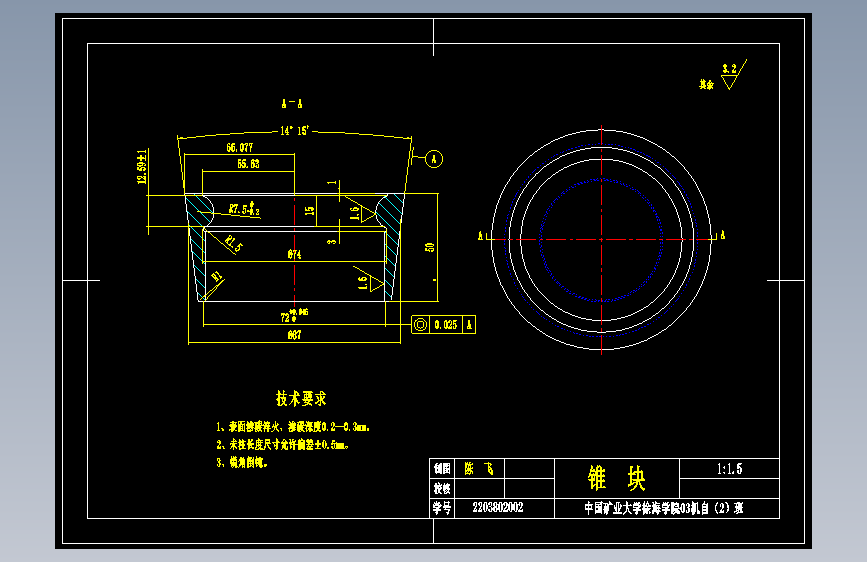The image size is (867, 562).
Task: Click the student number 2203802002
Action: coord(498,507)
